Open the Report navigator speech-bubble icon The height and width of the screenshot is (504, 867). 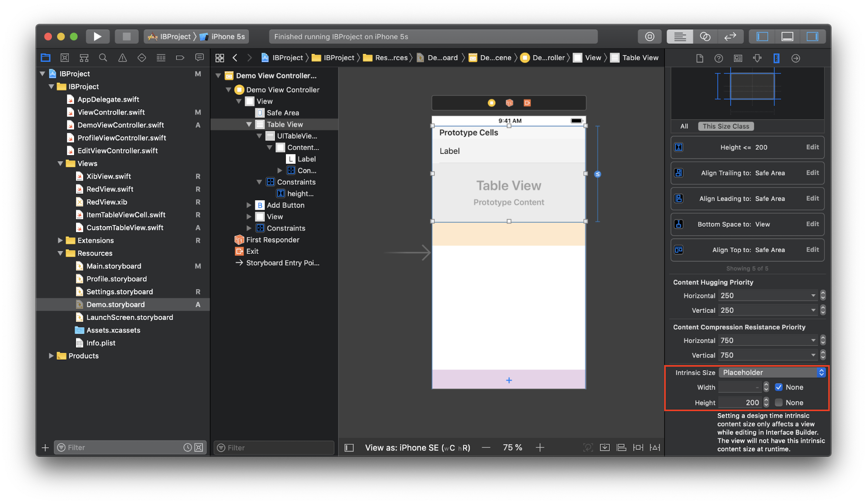200,58
